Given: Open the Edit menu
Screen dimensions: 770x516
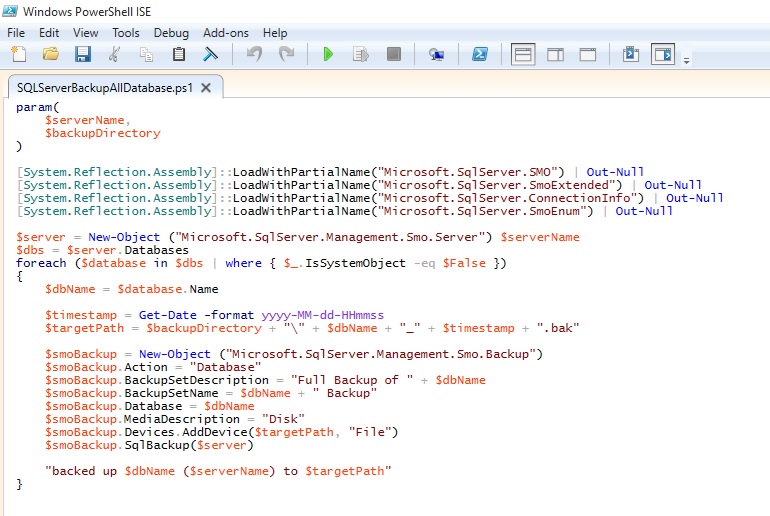Looking at the screenshot, I should 49,33.
